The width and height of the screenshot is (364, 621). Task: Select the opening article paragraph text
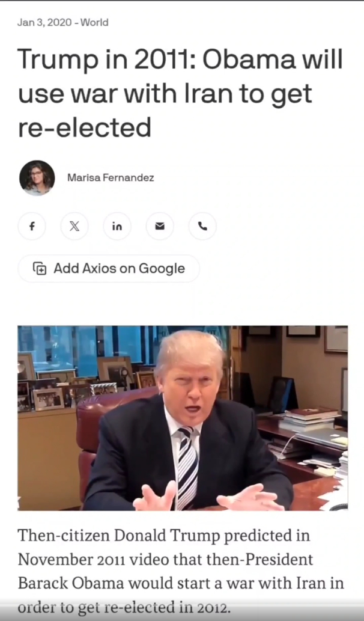point(181,572)
